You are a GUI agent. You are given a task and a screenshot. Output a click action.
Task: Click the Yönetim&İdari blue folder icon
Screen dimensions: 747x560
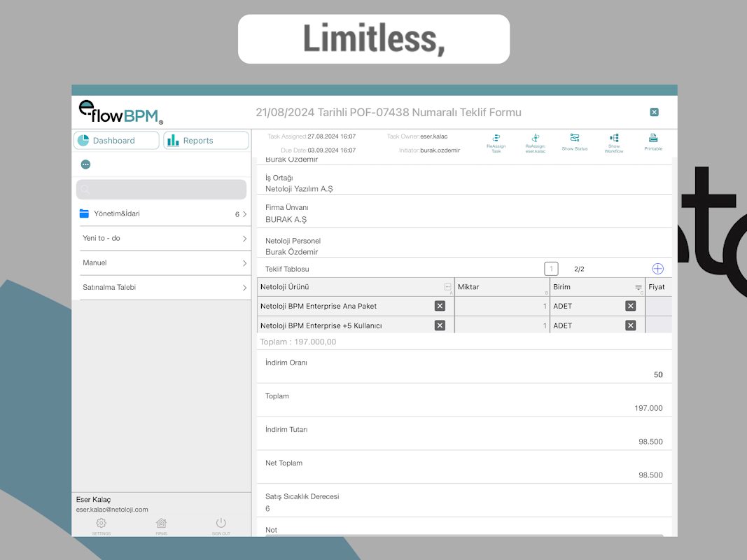(x=84, y=213)
